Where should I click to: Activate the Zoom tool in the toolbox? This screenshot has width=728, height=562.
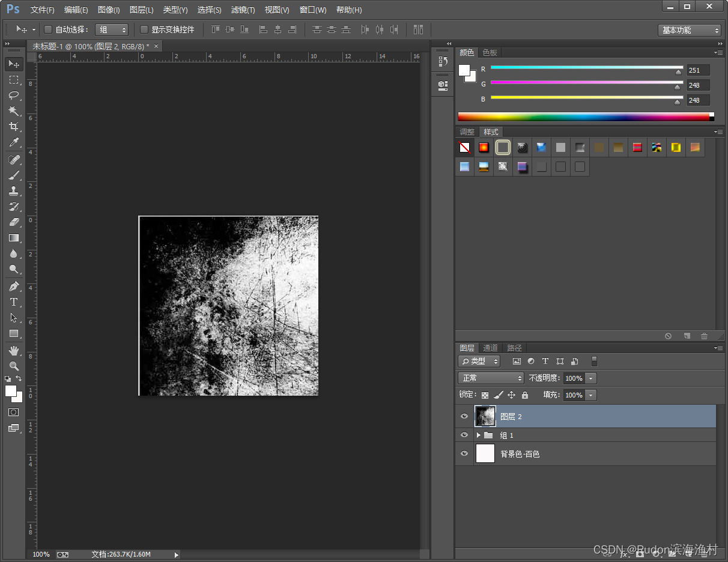pos(14,366)
